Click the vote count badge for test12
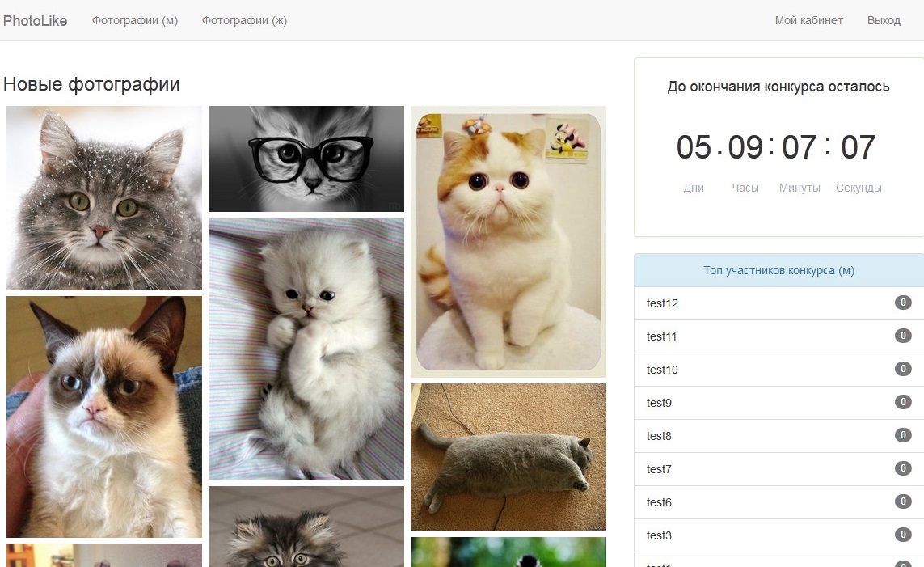 pos(903,303)
